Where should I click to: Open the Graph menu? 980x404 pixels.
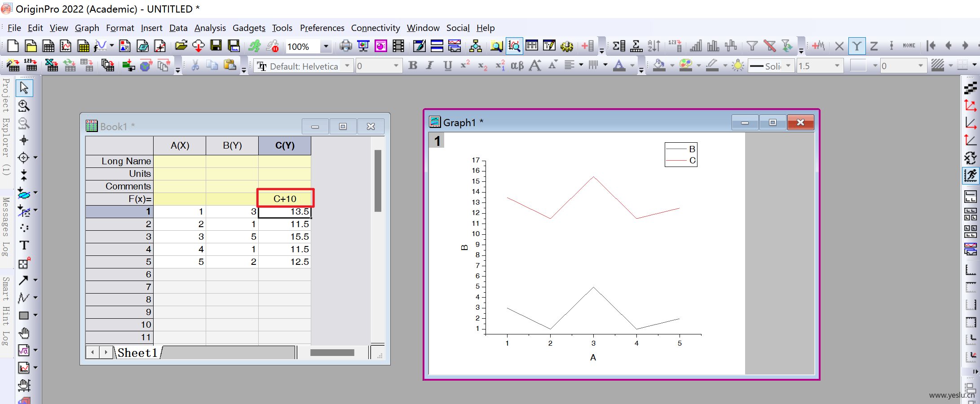[x=87, y=28]
